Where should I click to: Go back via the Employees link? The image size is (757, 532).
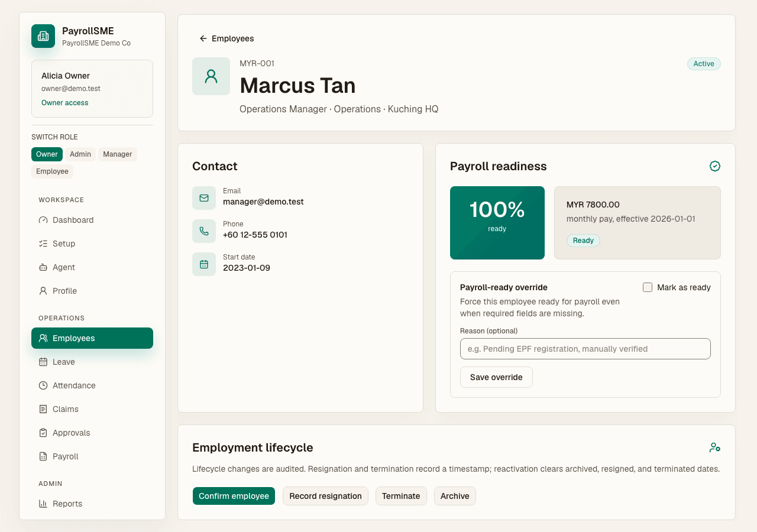pyautogui.click(x=227, y=38)
